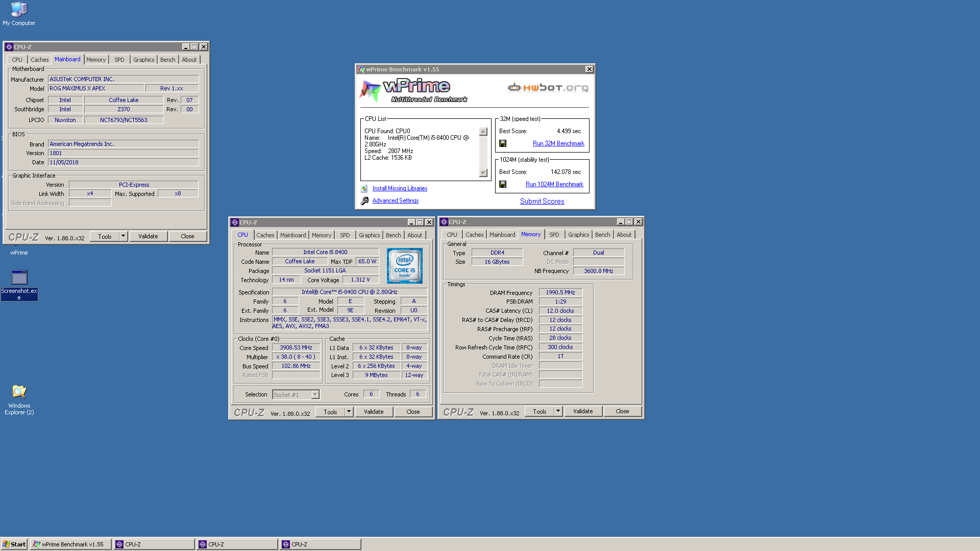
Task: Click the 16 GBytes memory size value
Action: pos(497,262)
